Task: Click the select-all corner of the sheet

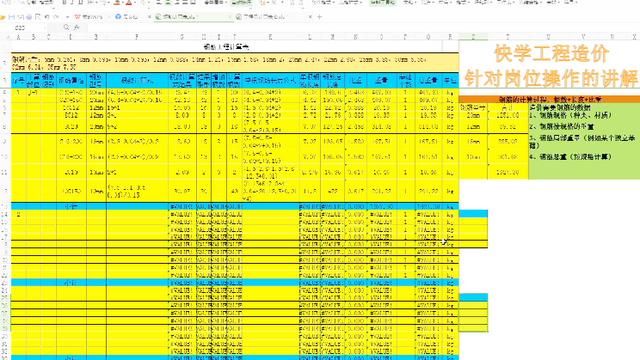Action: (x=6, y=37)
